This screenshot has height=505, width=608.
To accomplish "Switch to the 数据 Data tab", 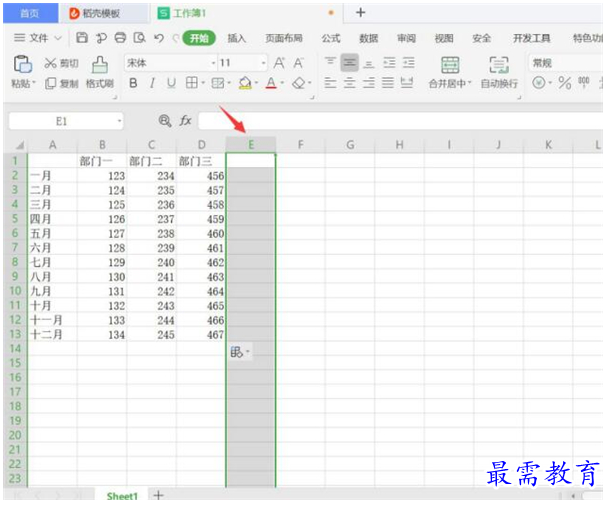I will 368,38.
